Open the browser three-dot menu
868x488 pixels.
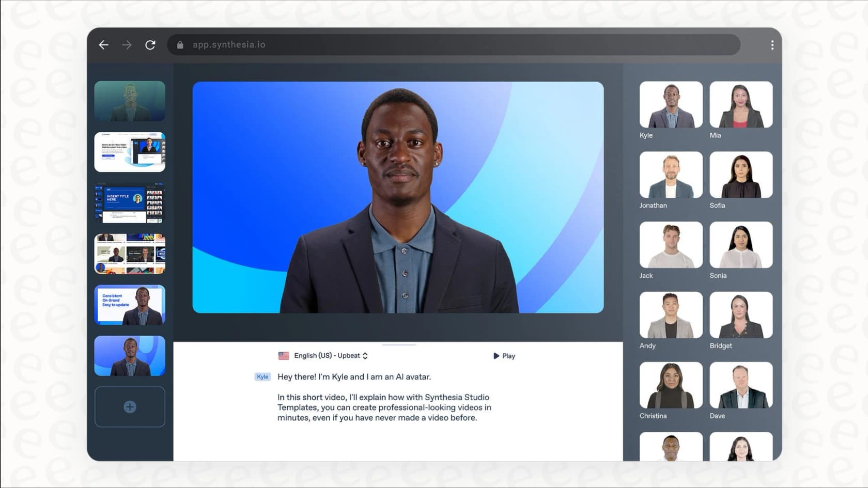772,45
